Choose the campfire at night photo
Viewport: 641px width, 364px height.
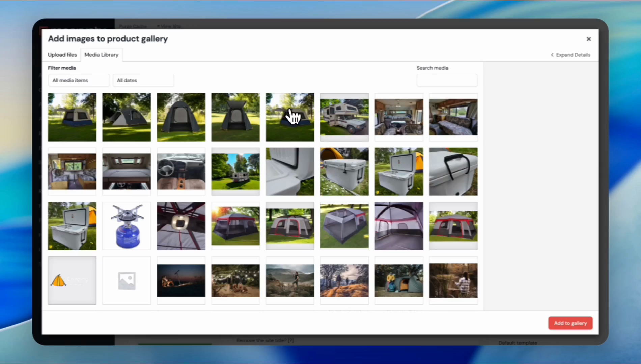pos(181,280)
